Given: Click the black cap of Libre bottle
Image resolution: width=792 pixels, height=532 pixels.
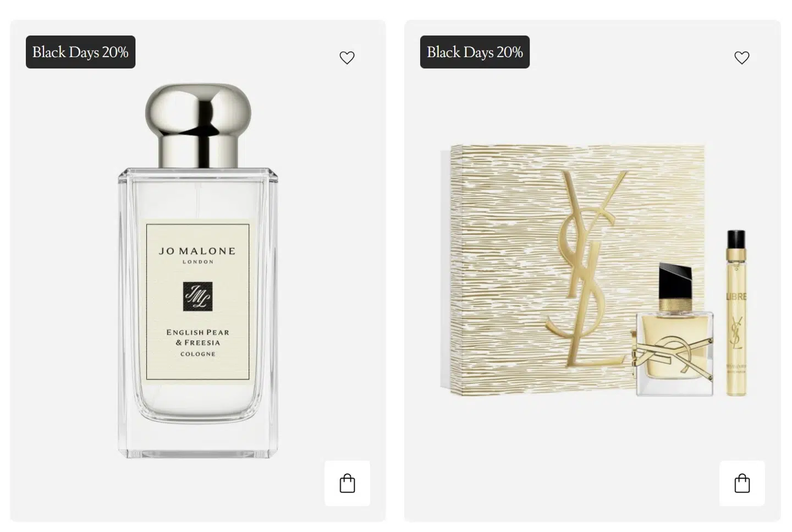Looking at the screenshot, I should coord(675,282).
